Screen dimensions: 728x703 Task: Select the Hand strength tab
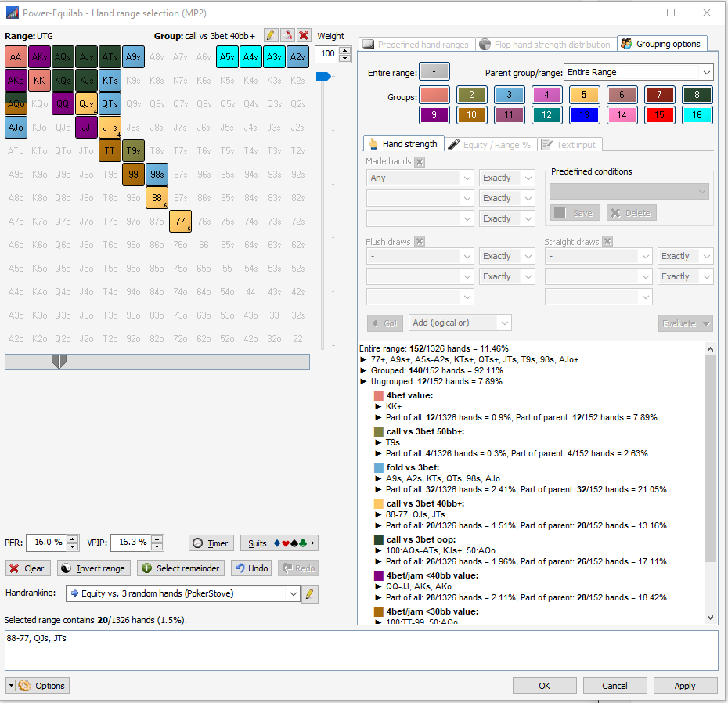pos(403,144)
